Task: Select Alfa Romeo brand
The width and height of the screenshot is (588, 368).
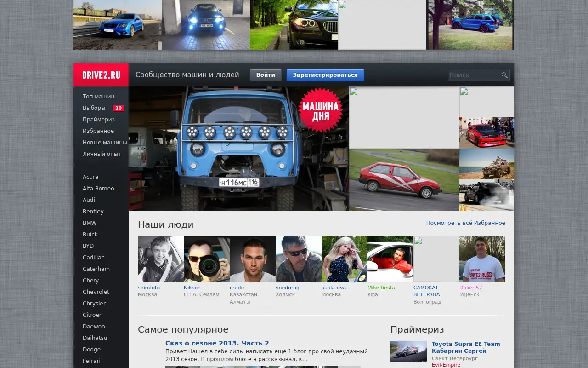Action: (x=98, y=189)
